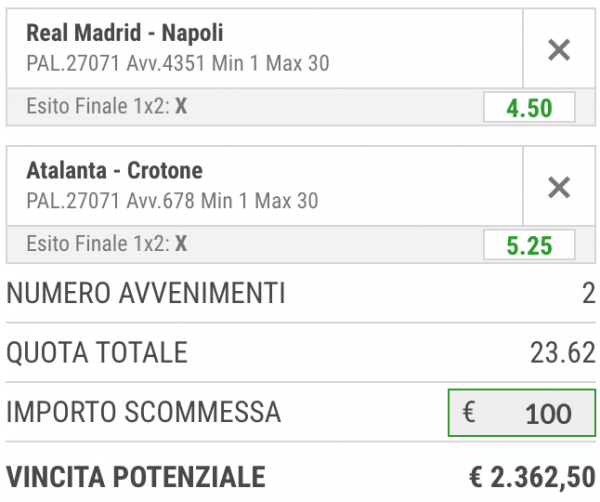
Task: Click the 4.50 odds box
Action: click(x=529, y=108)
